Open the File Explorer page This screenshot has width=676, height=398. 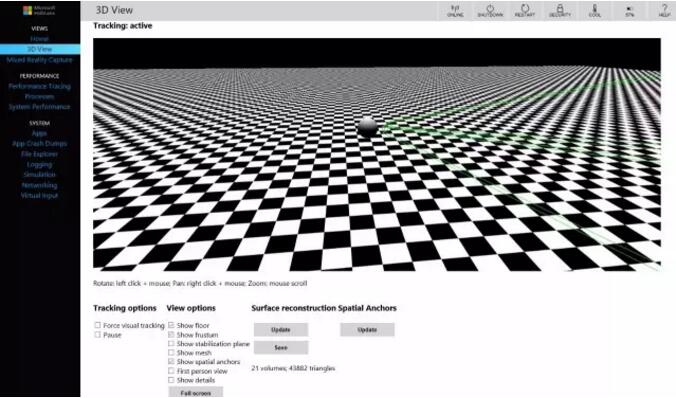tap(39, 154)
